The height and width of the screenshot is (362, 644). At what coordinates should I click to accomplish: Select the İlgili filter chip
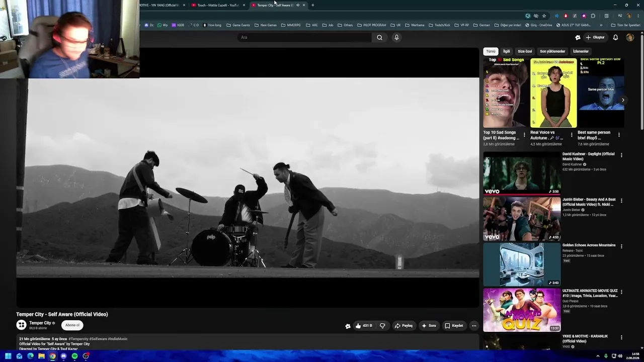[507, 51]
